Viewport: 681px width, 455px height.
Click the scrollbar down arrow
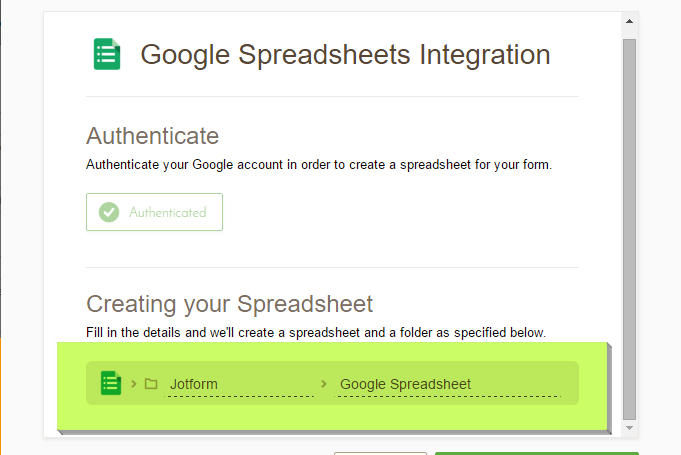(629, 428)
